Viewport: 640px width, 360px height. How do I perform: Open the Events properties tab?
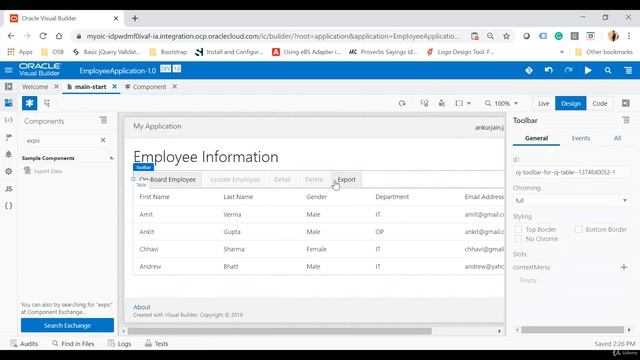coord(581,138)
